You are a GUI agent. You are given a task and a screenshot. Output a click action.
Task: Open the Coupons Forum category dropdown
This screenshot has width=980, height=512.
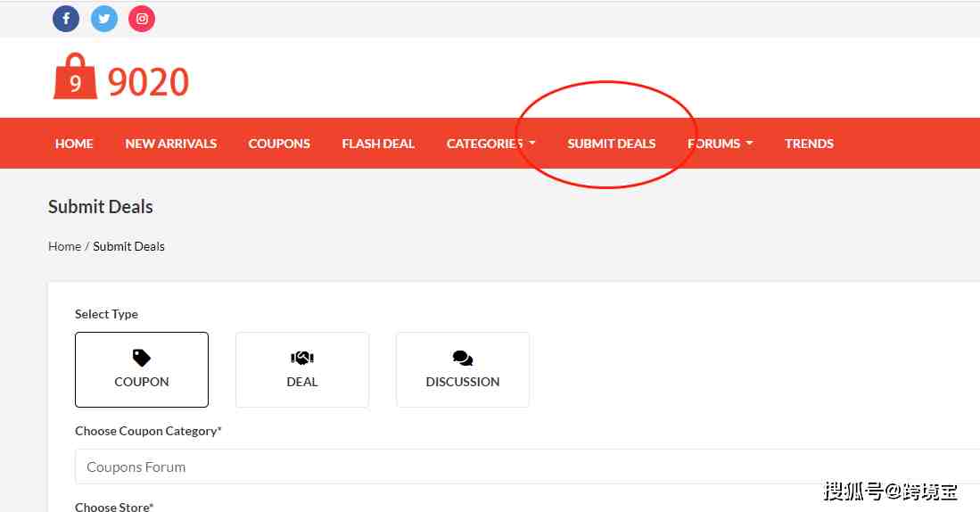click(528, 467)
